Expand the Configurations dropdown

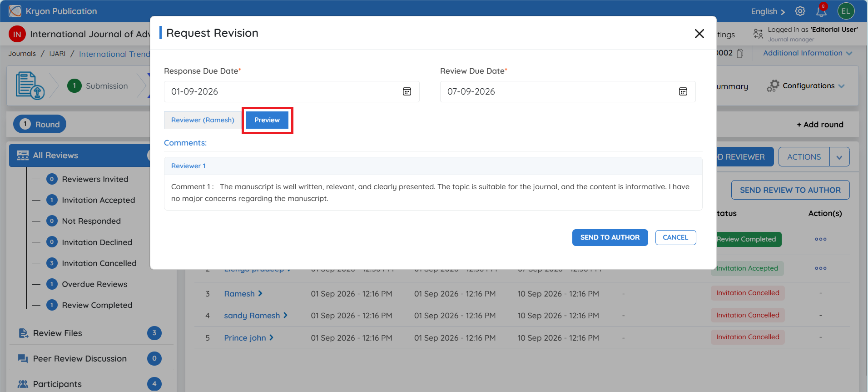pos(842,86)
